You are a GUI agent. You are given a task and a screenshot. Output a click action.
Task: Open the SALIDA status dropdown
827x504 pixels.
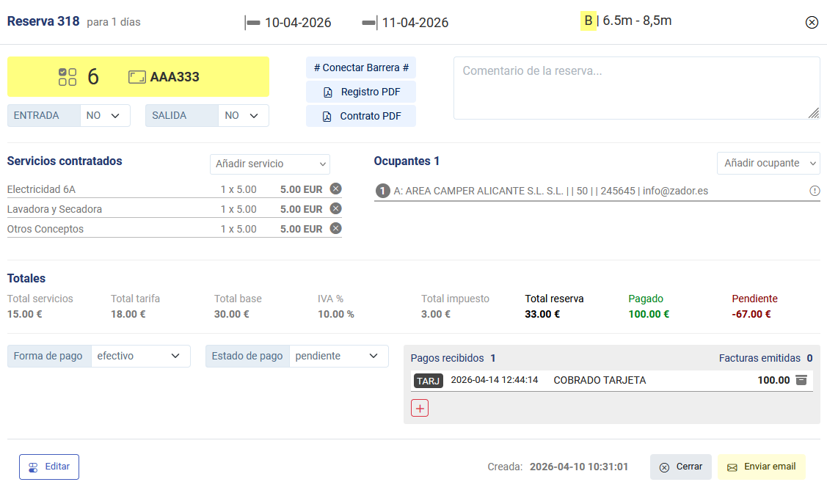244,115
